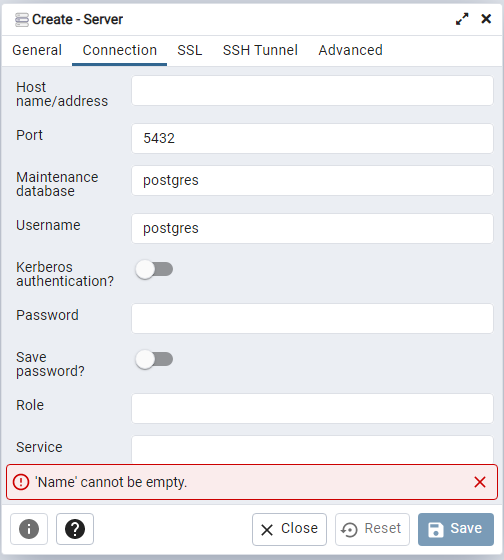Click the server icon beside the title
The width and height of the screenshot is (504, 560).
click(x=21, y=20)
